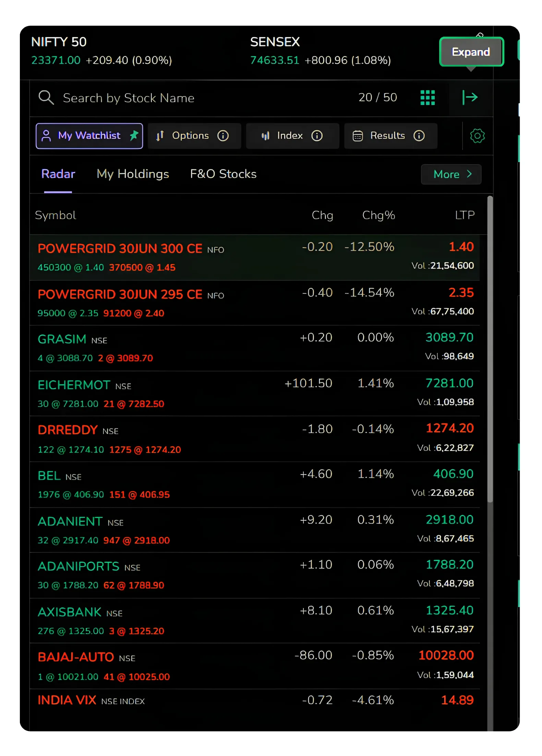
Task: Click SENSEX value 74633.51
Action: (275, 60)
